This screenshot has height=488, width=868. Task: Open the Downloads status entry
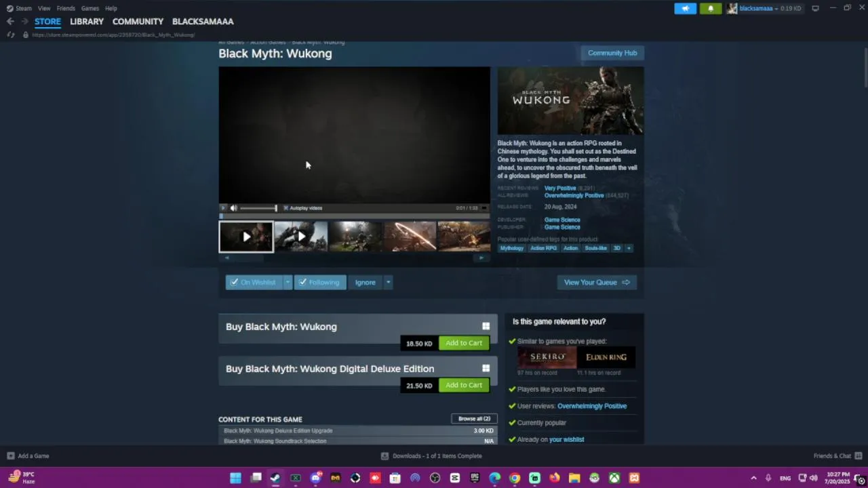point(431,455)
